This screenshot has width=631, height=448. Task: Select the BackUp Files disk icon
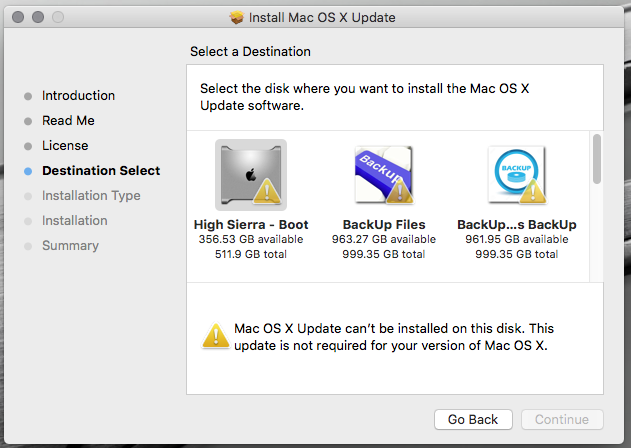coord(384,175)
